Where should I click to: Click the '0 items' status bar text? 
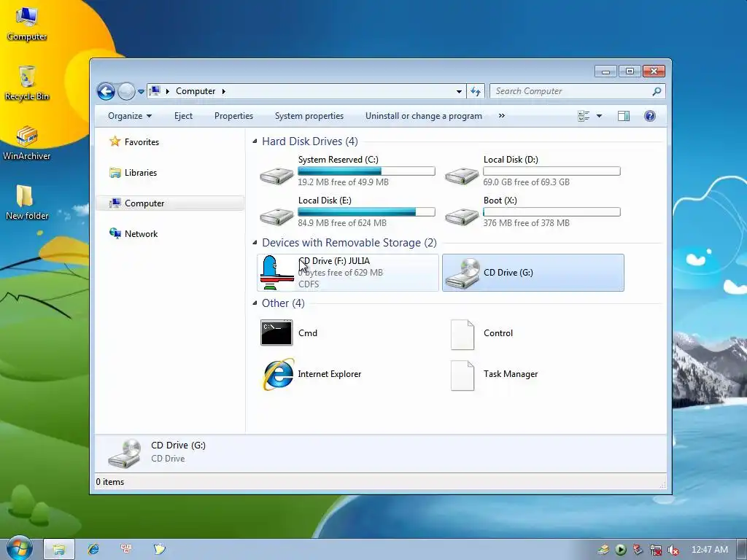tap(110, 482)
